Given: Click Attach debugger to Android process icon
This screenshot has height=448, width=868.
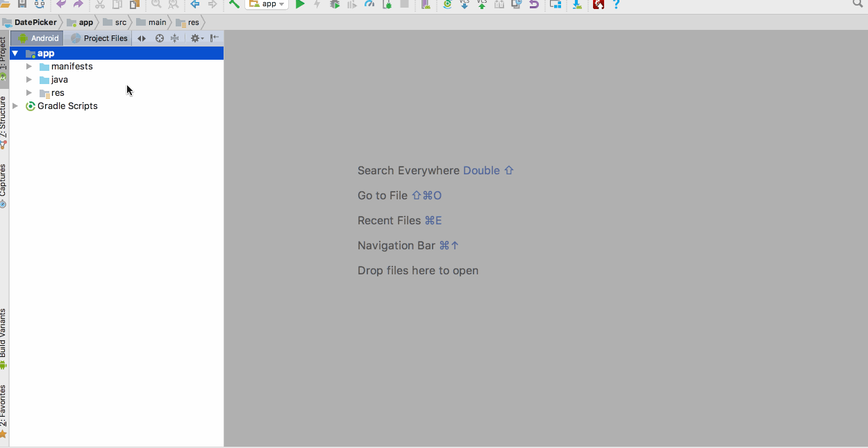Looking at the screenshot, I should pyautogui.click(x=387, y=4).
